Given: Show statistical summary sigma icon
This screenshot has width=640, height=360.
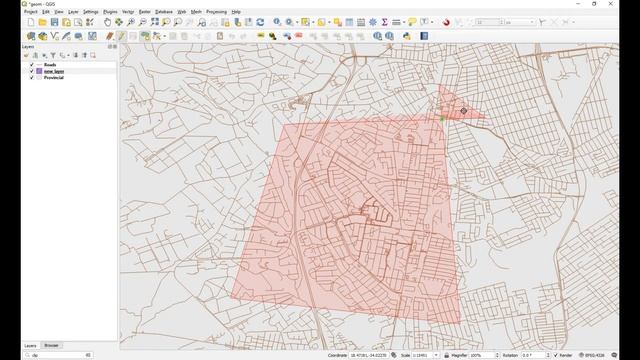Looking at the screenshot, I should 384,22.
